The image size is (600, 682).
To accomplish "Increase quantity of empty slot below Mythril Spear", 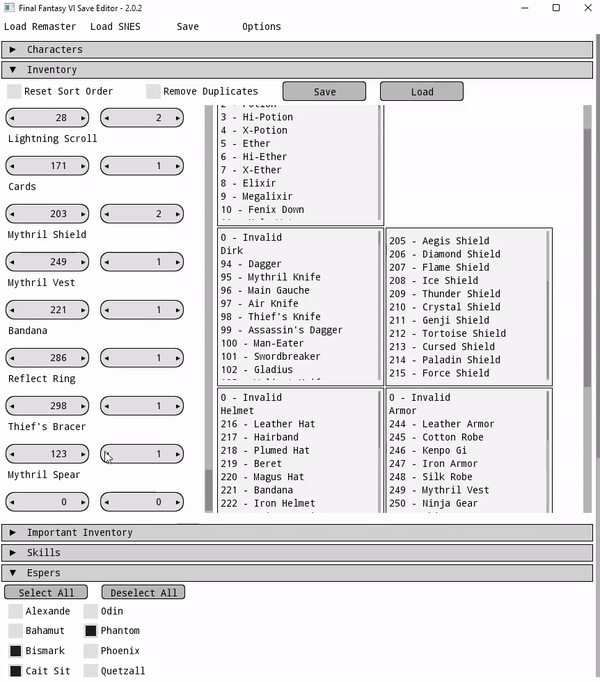I will point(178,502).
